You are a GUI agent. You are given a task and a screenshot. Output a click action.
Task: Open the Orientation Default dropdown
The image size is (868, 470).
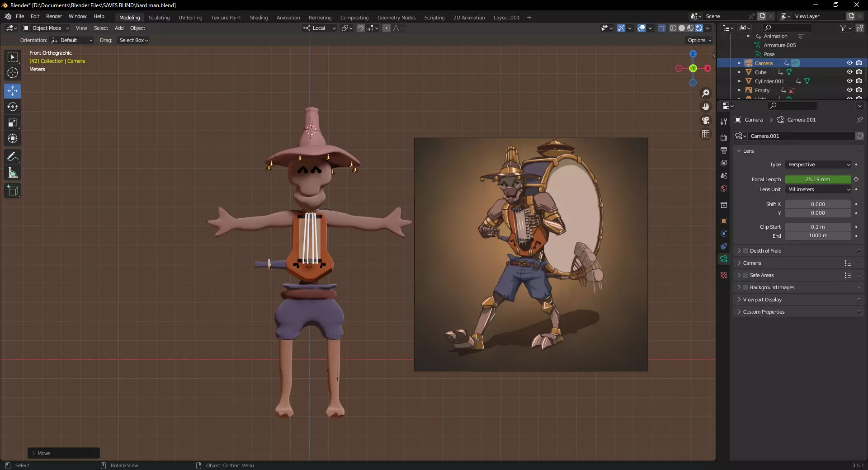pyautogui.click(x=72, y=40)
